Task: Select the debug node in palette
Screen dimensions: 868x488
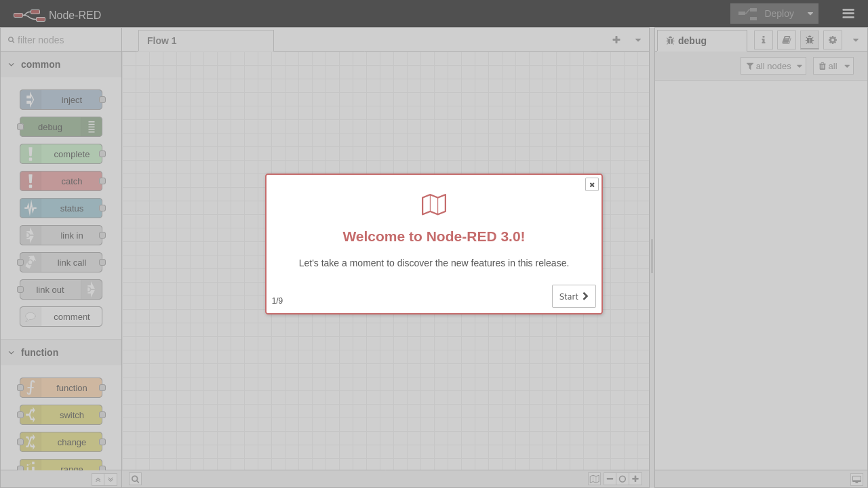Action: click(61, 127)
